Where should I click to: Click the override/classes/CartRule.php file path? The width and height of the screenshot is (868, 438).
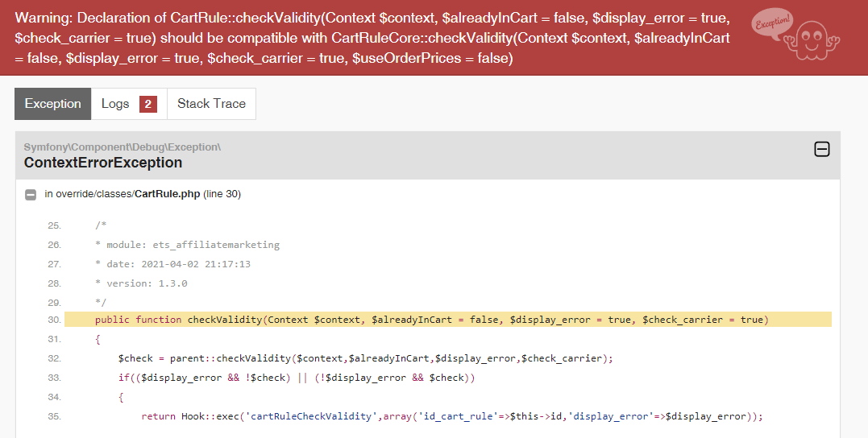(x=128, y=194)
